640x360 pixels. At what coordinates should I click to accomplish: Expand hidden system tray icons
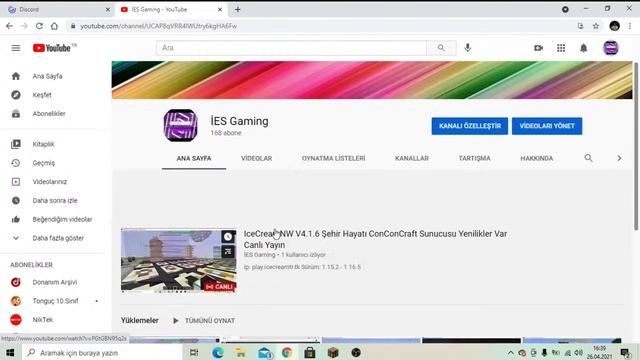click(511, 353)
